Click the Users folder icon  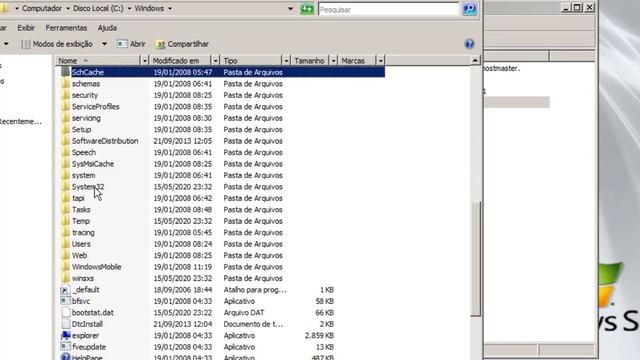tap(65, 244)
